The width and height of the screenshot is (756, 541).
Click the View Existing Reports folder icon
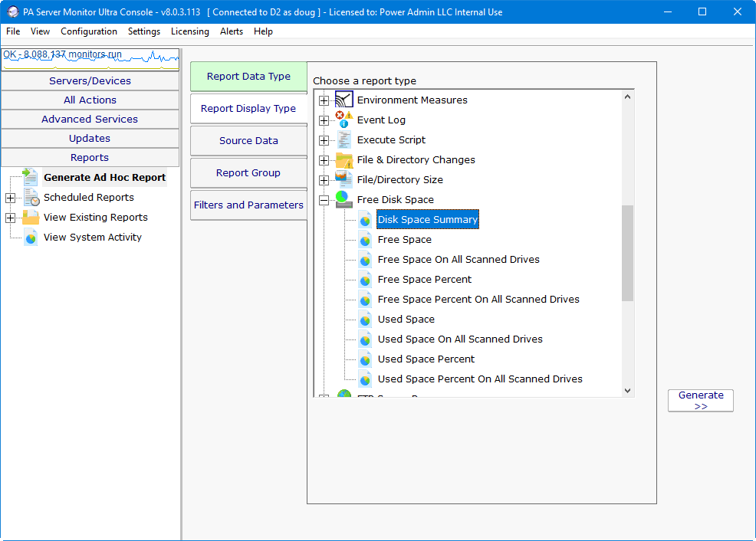tap(31, 218)
